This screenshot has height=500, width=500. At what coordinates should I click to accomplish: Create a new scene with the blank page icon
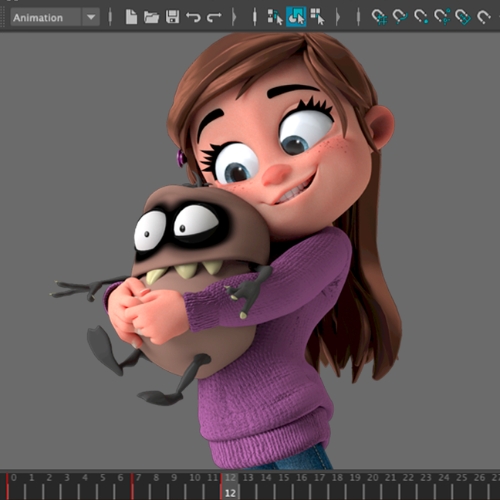(x=131, y=17)
